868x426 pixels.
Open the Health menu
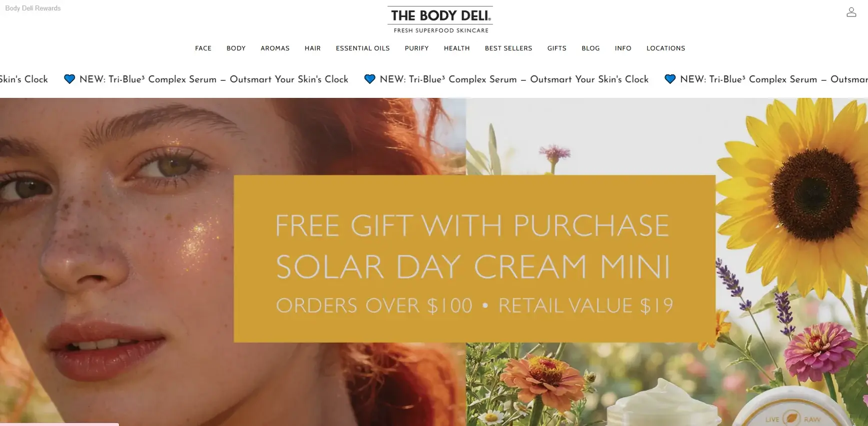[456, 48]
